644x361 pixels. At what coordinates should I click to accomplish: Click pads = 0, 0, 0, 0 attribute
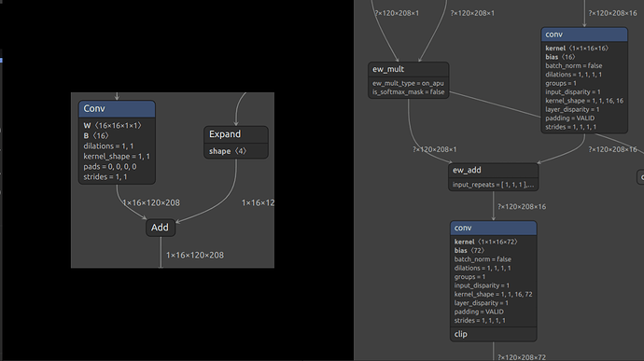tap(109, 167)
